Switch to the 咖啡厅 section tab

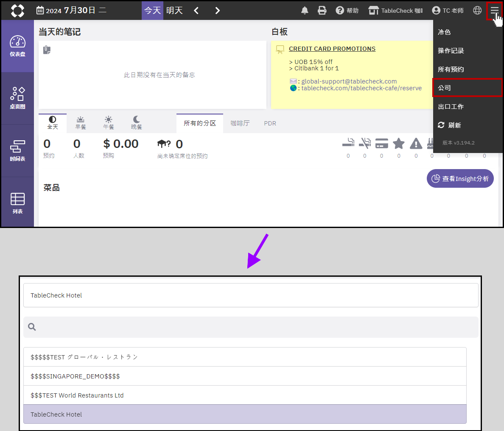click(x=240, y=123)
